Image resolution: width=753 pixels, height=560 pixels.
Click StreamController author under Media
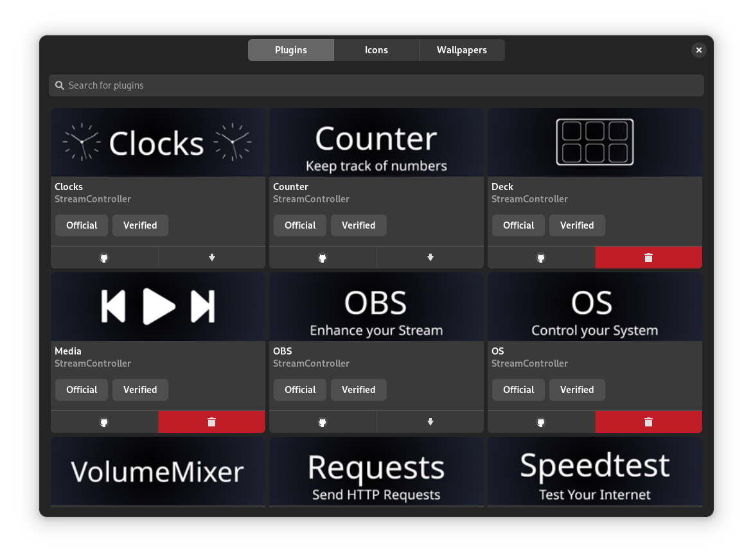93,363
